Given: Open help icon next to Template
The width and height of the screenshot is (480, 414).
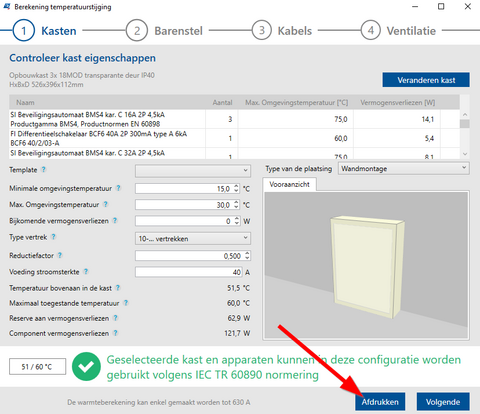Looking at the screenshot, I should [x=43, y=170].
